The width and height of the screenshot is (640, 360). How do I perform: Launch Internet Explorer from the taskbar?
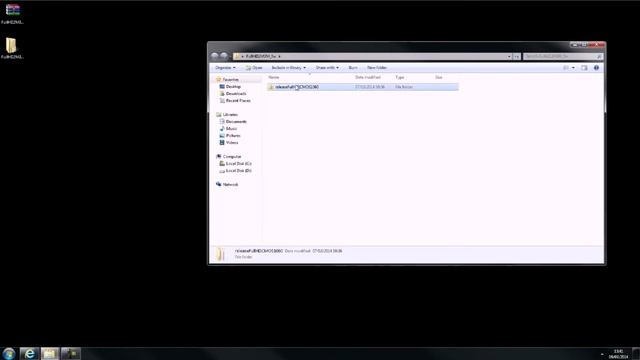(x=29, y=353)
